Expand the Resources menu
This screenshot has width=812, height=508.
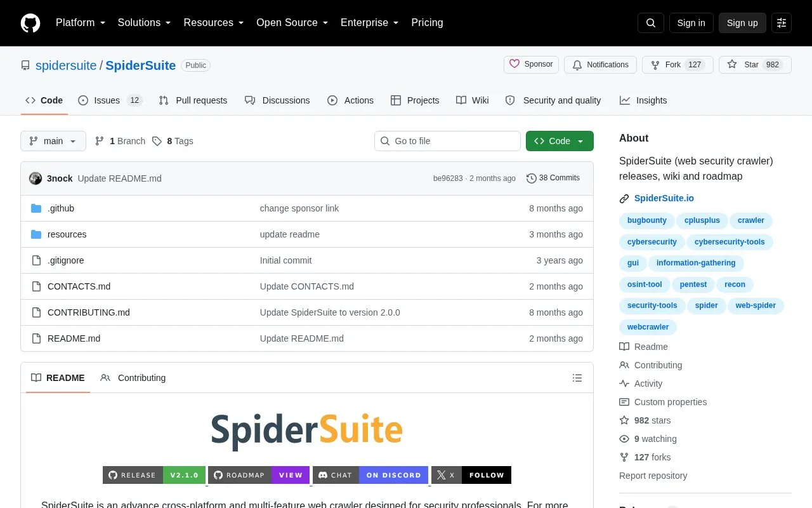(214, 23)
